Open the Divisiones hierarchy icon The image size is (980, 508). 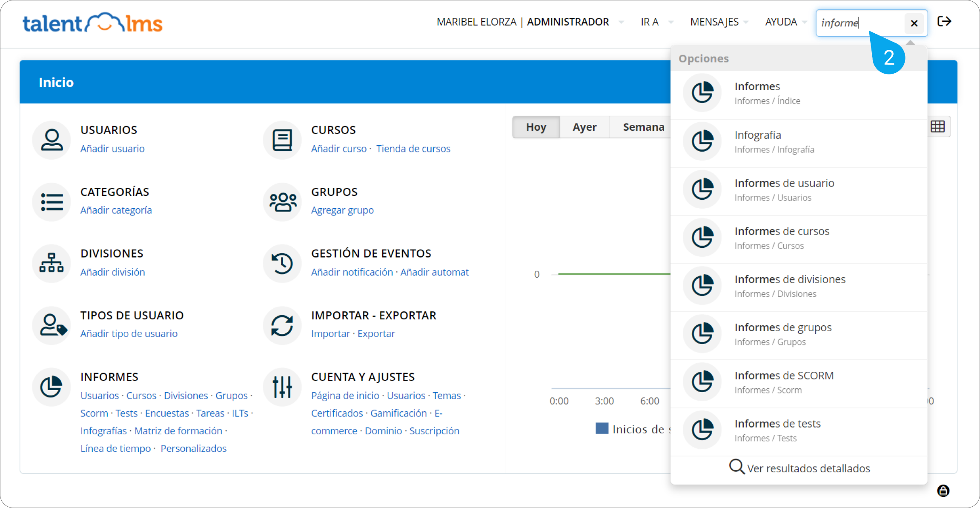(52, 263)
